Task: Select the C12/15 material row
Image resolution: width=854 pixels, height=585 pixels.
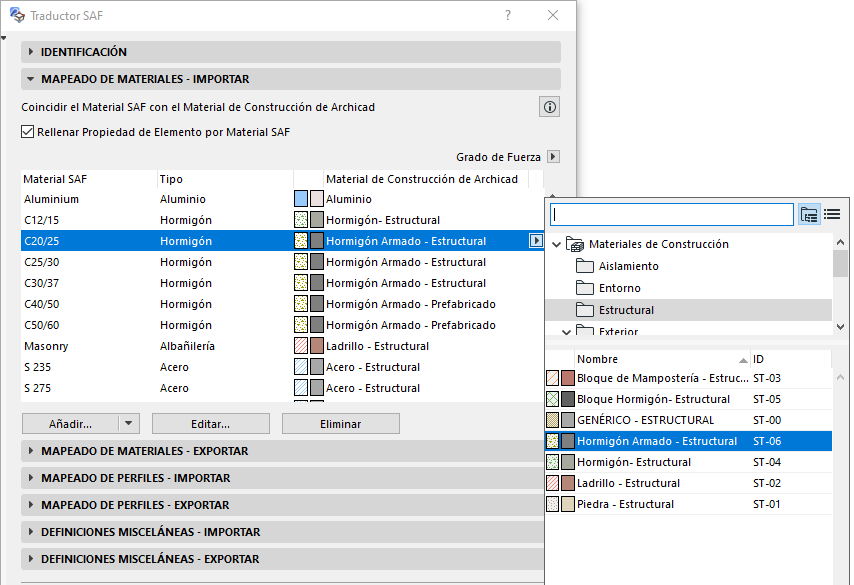Action: coord(282,220)
